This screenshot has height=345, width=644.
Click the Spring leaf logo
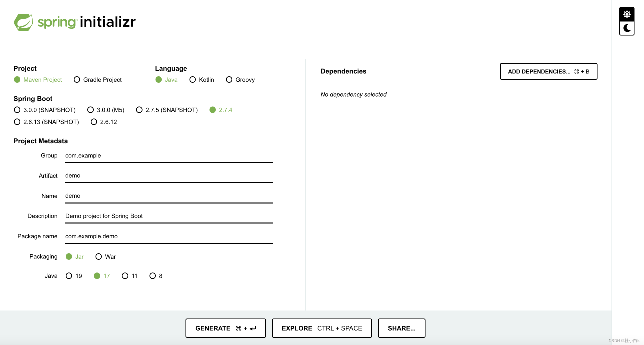coord(23,22)
